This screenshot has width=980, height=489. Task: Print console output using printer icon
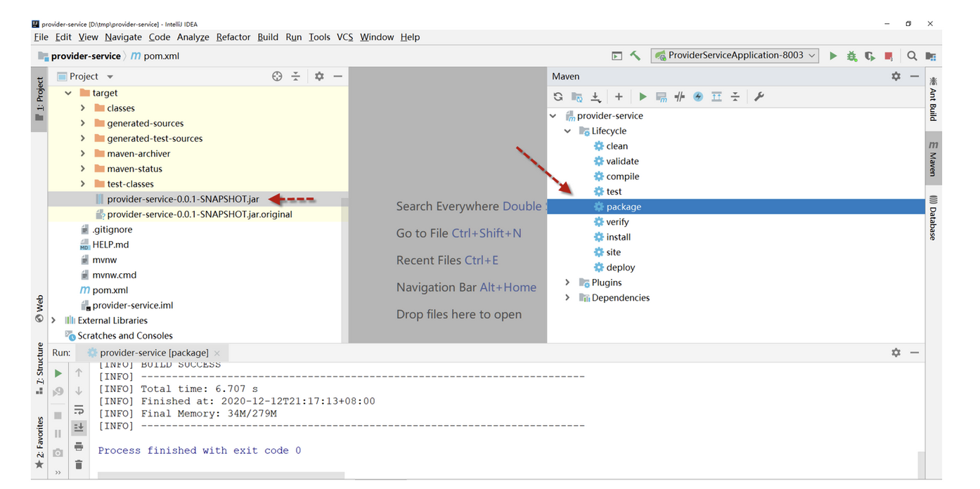(x=79, y=446)
